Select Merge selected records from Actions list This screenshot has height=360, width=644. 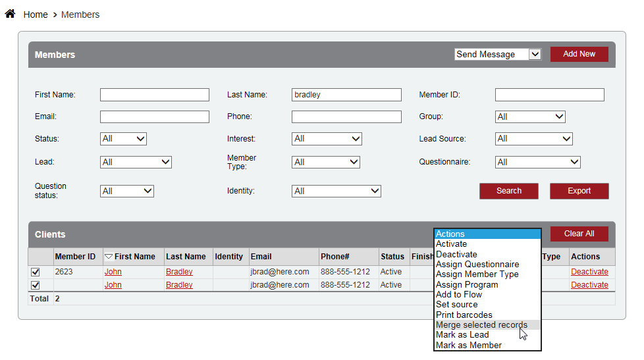[x=481, y=325]
